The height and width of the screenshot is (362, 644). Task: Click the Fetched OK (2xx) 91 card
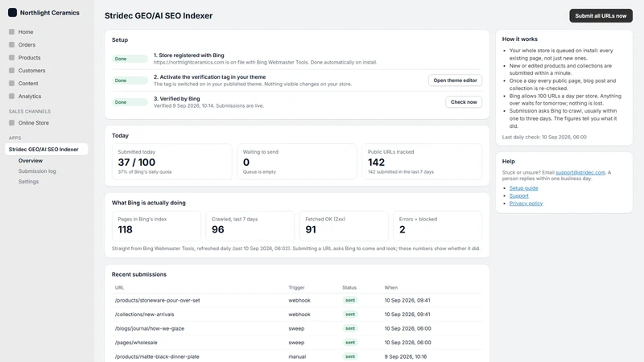click(344, 226)
